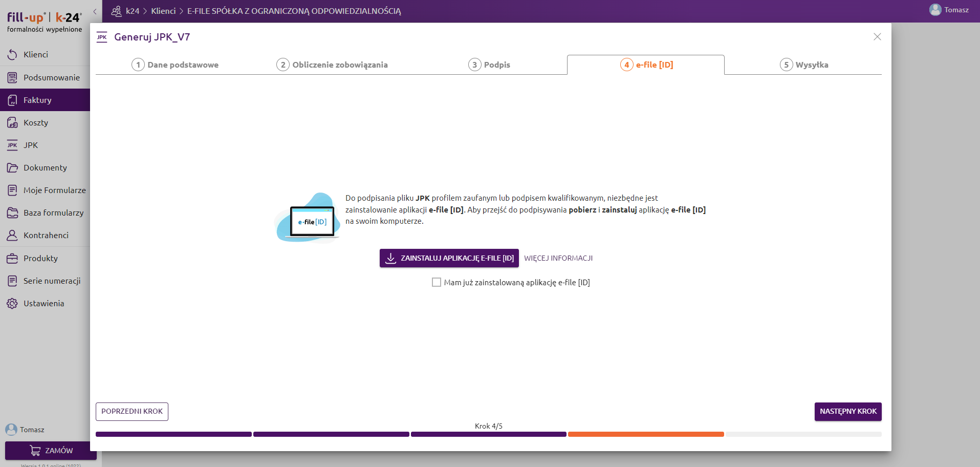
Task: Open the Ustawienia gear icon
Action: tap(12, 304)
